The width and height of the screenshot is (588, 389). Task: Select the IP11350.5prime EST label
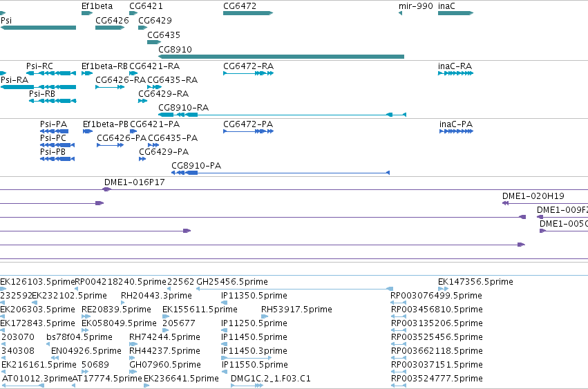coord(254,296)
